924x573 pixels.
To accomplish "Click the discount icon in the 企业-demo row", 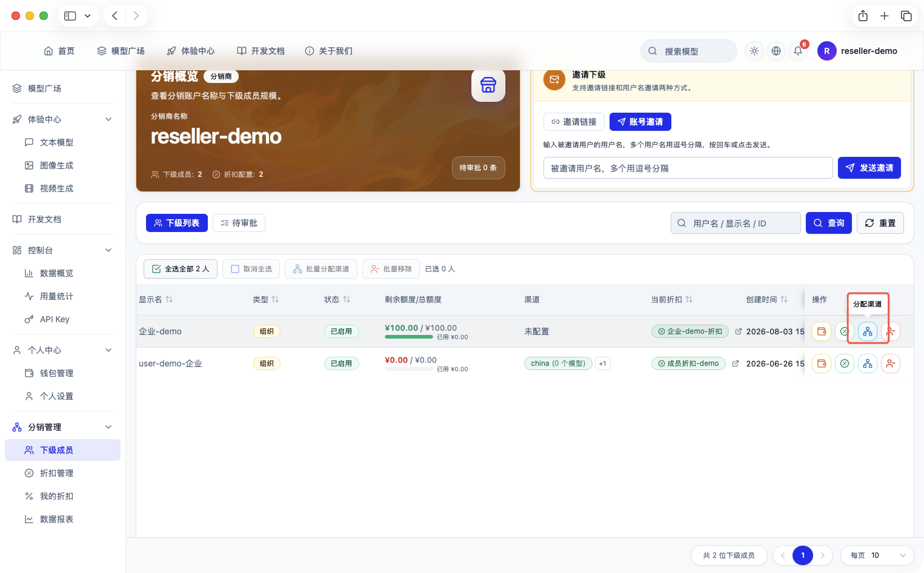I will click(x=844, y=331).
